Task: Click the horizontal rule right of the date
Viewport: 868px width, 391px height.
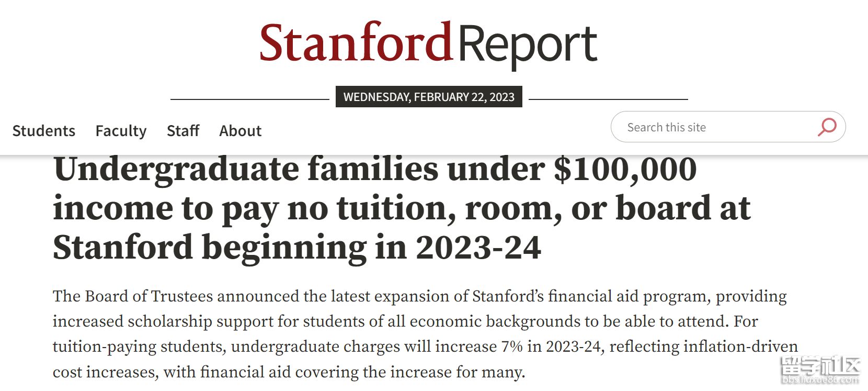Action: coord(608,99)
